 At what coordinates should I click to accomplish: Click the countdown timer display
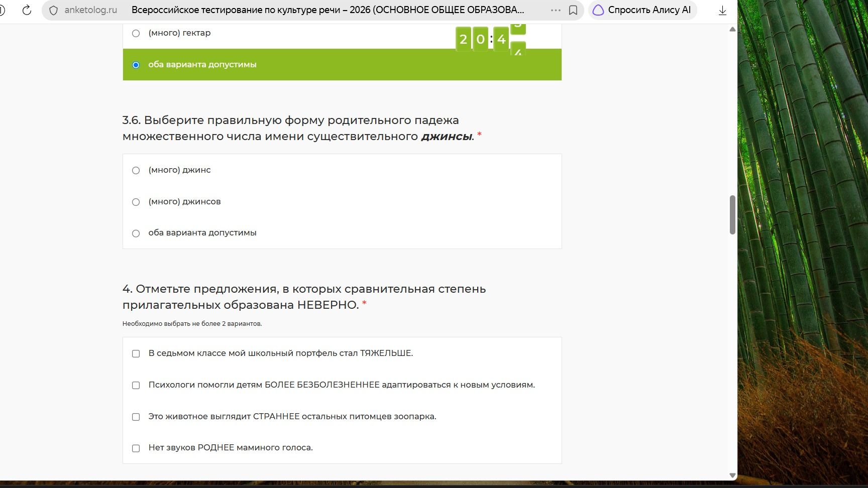[x=490, y=39]
